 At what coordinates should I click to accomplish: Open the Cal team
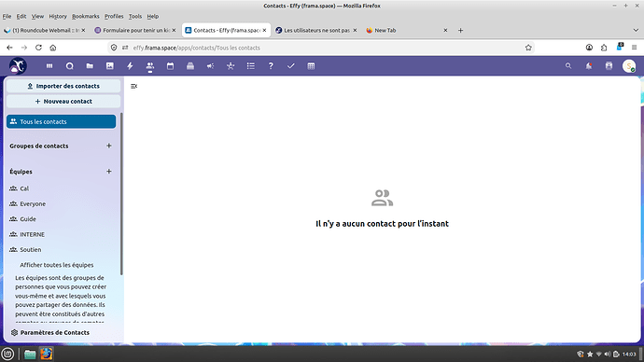pos(62,188)
